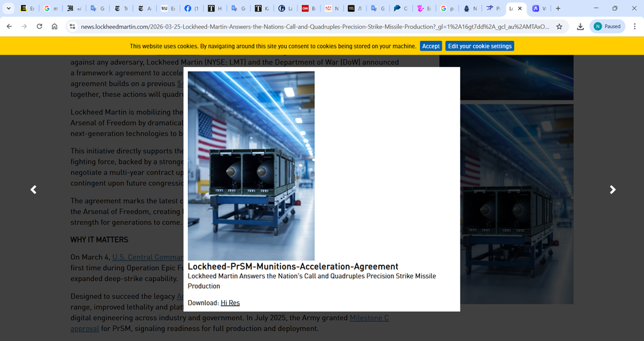Viewport: 644px width, 341px height.
Task: Bookmark this page with the star icon
Action: tap(559, 27)
